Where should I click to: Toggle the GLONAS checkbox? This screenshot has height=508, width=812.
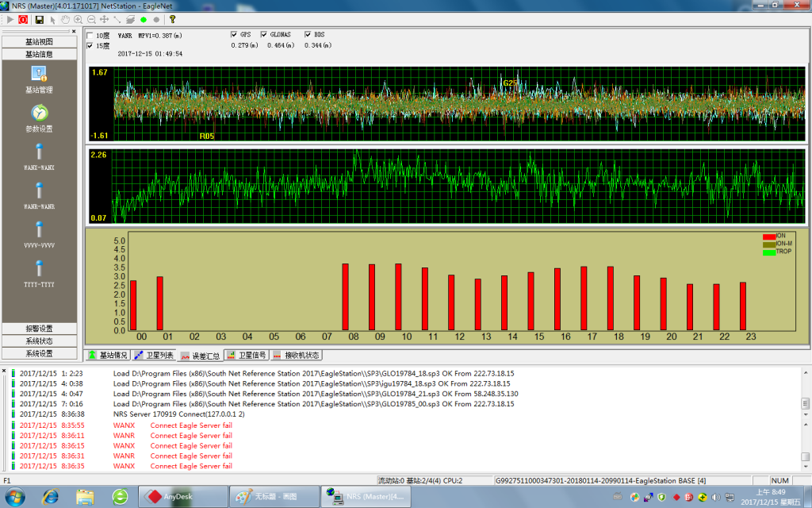point(264,35)
